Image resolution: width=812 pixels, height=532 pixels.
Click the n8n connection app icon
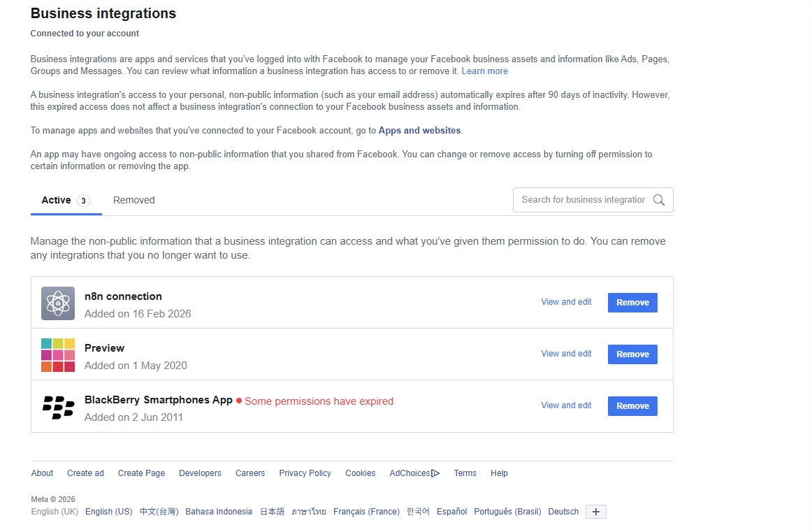pos(58,303)
